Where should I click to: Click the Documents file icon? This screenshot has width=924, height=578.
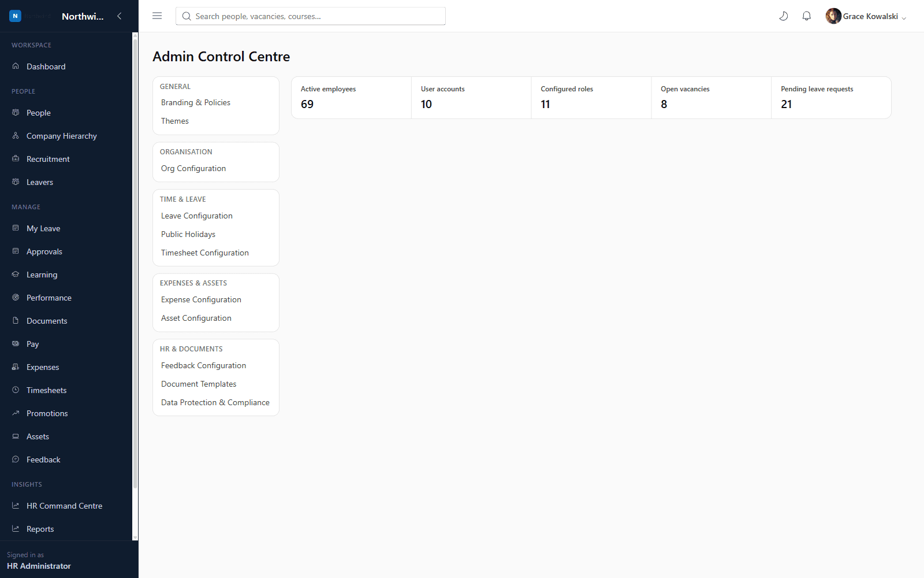pos(16,321)
